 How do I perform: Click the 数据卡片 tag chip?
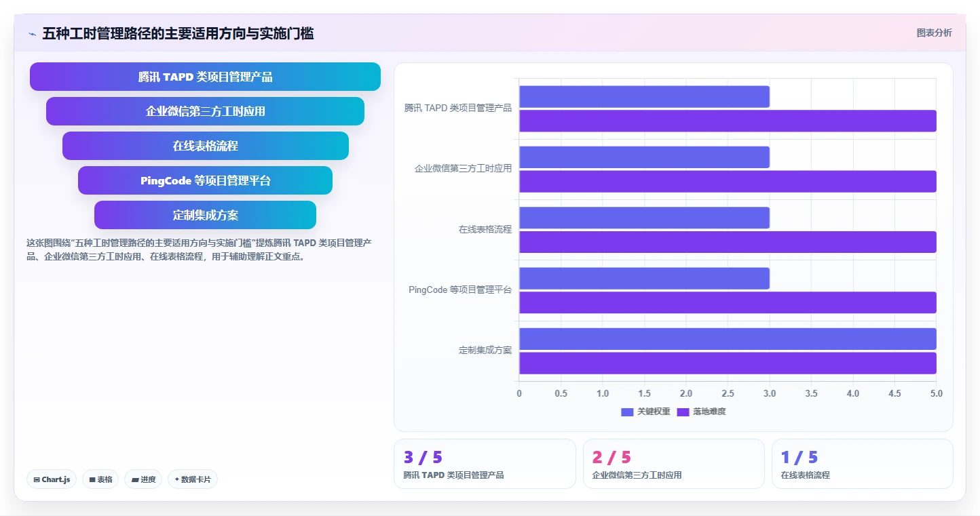pos(193,479)
